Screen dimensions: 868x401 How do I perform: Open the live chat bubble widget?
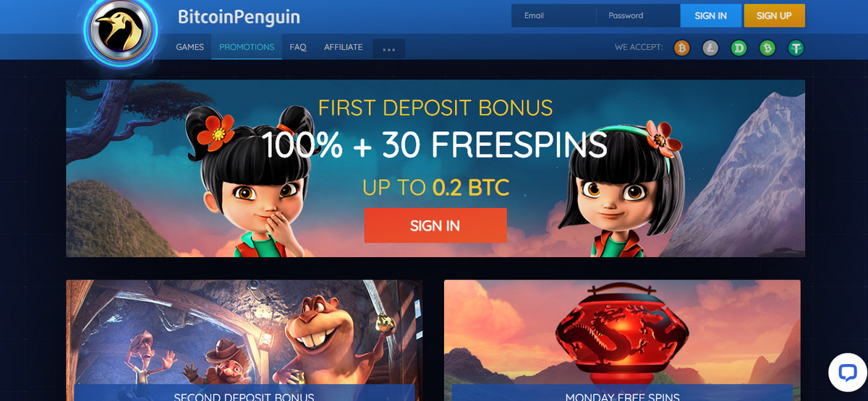click(847, 372)
